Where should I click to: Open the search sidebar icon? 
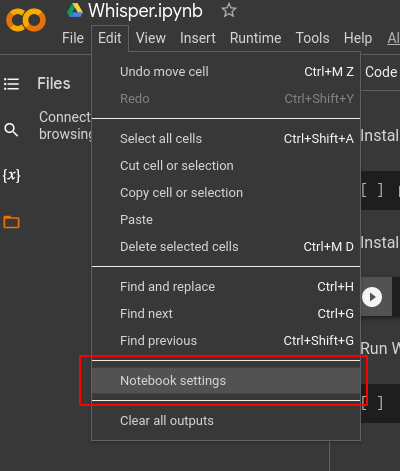point(11,130)
